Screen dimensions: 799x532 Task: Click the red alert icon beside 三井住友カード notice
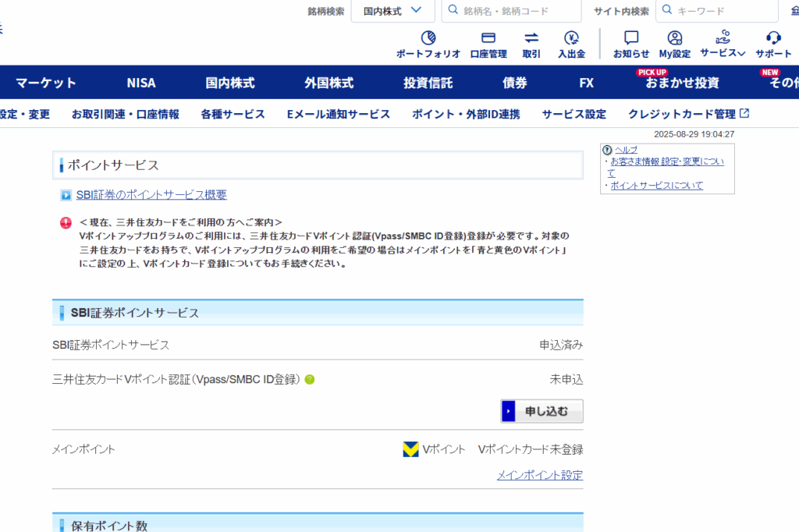(66, 222)
